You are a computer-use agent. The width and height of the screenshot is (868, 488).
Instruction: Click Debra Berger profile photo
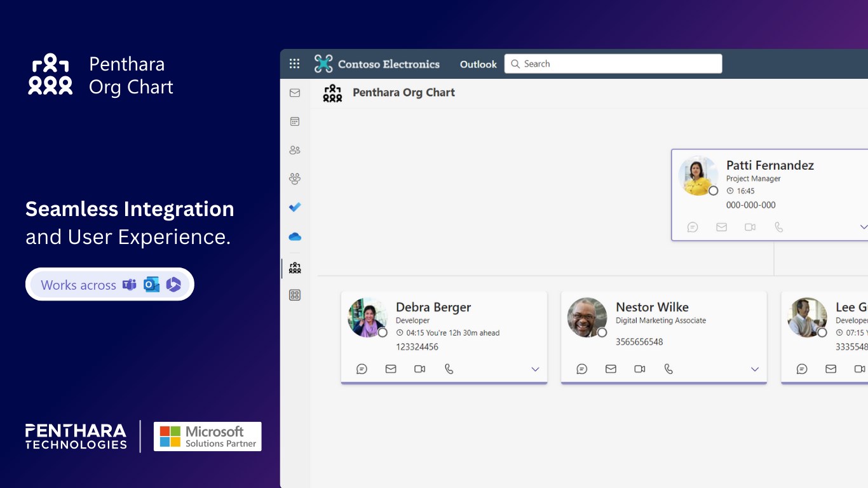[367, 317]
